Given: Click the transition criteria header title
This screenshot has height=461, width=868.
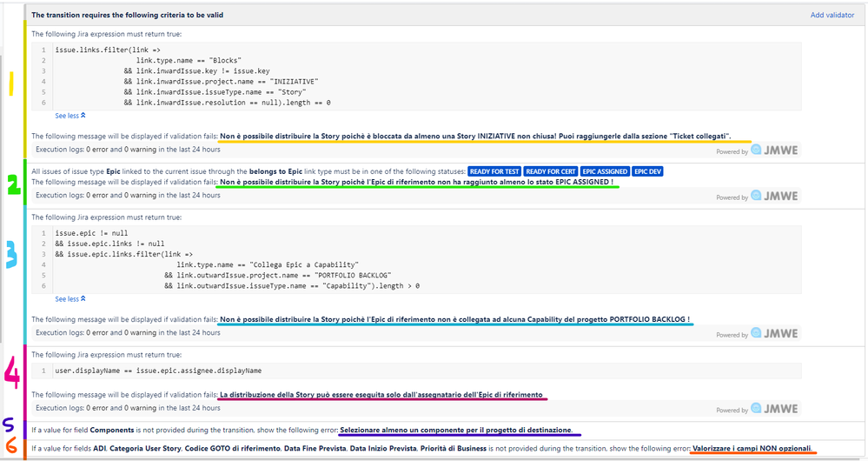Looking at the screenshot, I should [x=128, y=15].
